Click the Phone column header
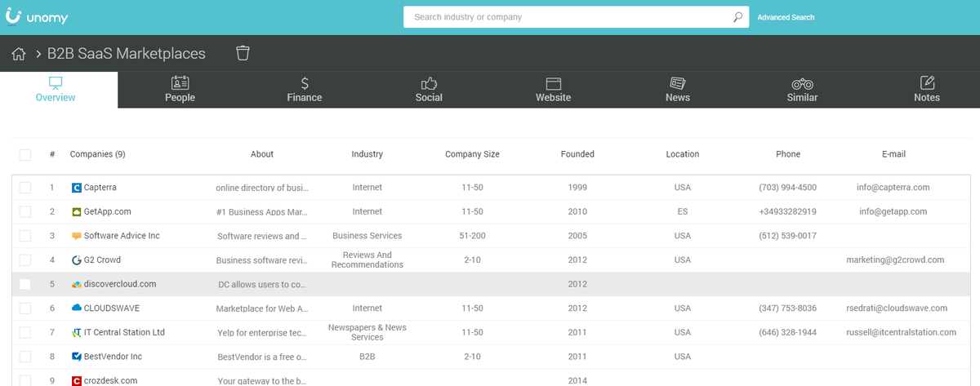This screenshot has width=980, height=386. 788,154
